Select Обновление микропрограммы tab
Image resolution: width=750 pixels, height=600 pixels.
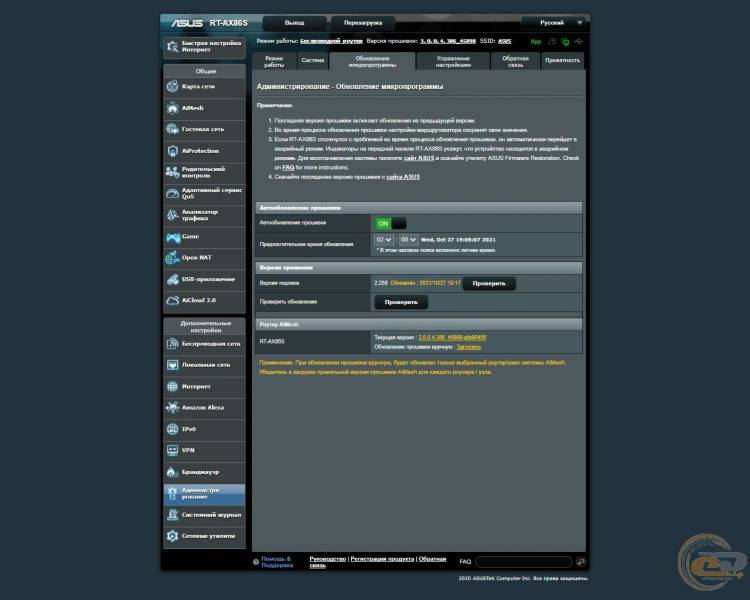(372, 61)
